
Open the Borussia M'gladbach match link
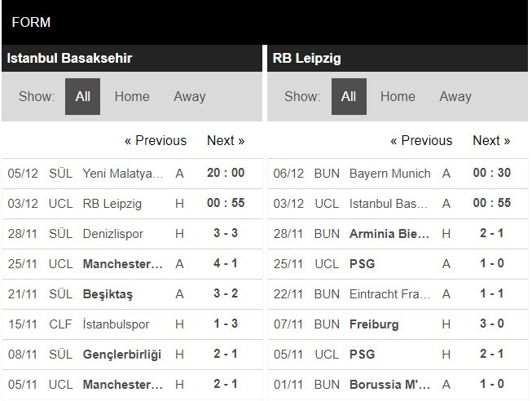(389, 385)
